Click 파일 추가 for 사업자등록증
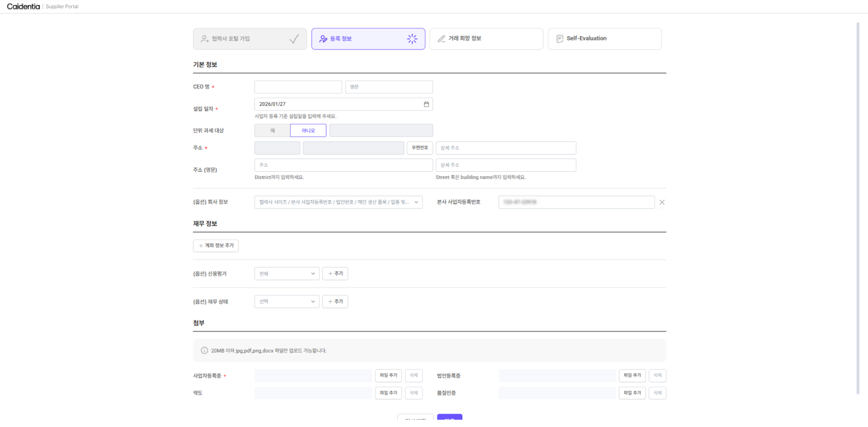Screen dimensions: 868x427 click(x=388, y=376)
